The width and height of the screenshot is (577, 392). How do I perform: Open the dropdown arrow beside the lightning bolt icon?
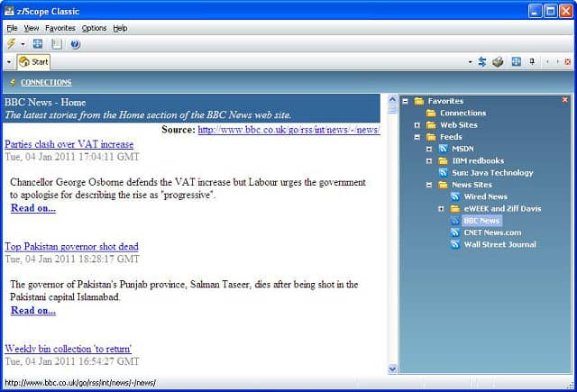(x=23, y=44)
